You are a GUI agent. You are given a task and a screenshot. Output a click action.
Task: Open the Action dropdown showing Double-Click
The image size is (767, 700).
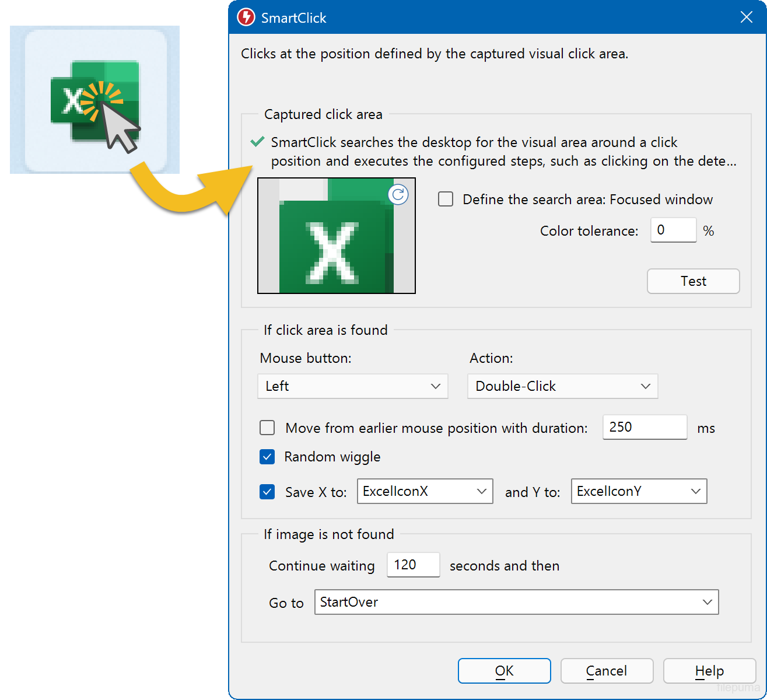tap(563, 386)
